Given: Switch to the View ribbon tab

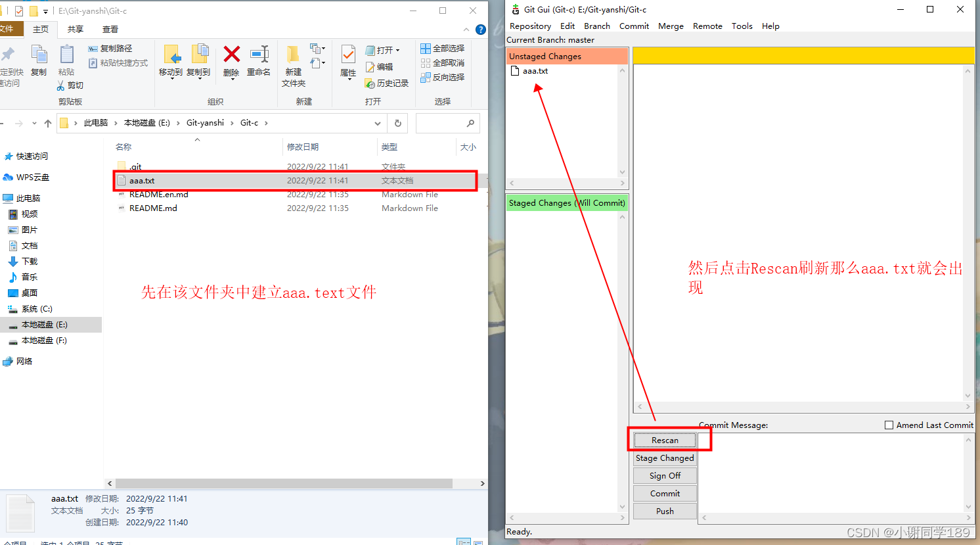Looking at the screenshot, I should (x=110, y=30).
